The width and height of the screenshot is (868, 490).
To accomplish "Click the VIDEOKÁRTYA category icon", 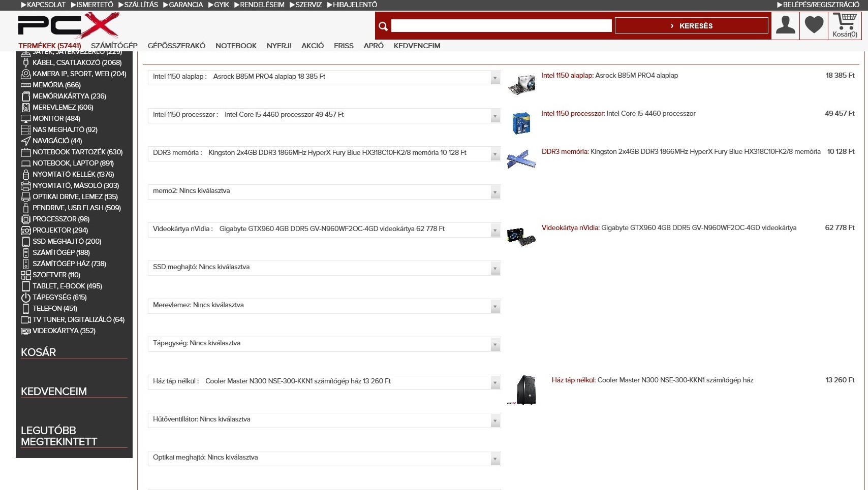I will 26,331.
